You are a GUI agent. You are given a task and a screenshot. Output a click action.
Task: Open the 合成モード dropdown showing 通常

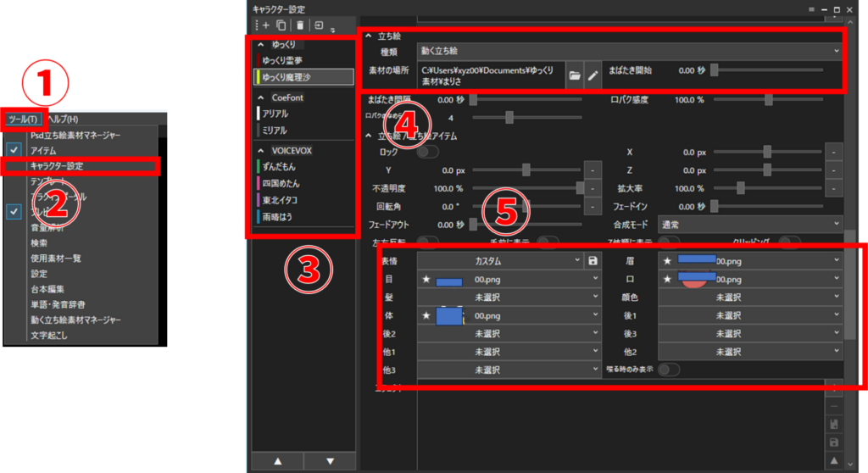tap(750, 225)
